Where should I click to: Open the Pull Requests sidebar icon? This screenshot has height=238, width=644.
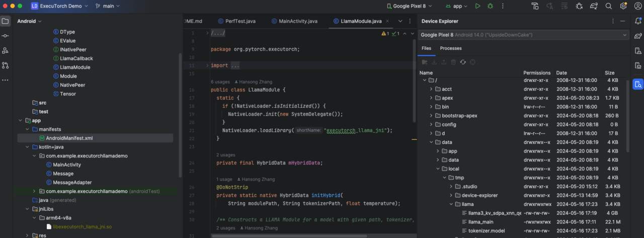point(5,65)
